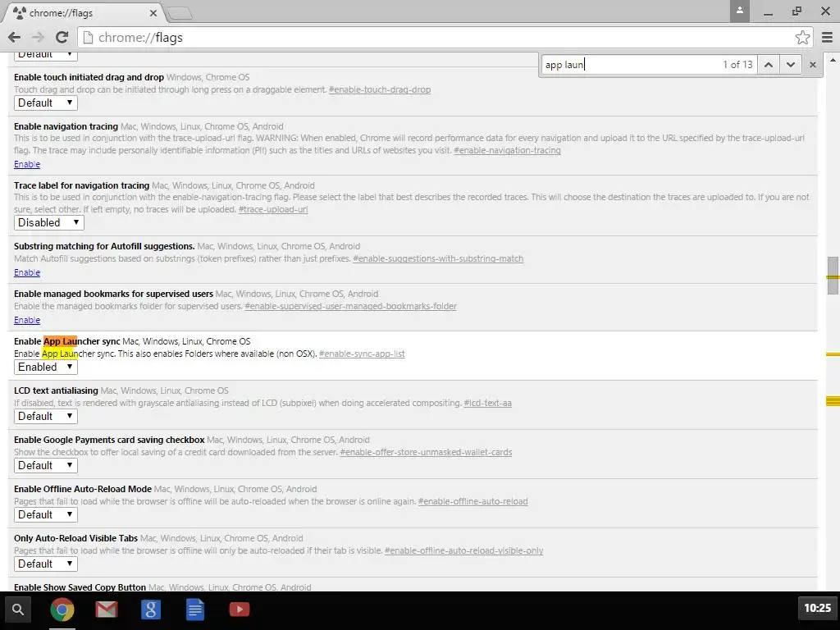Viewport: 840px width, 630px height.
Task: Click #enable-navigation-tracing anchor link
Action: coord(507,151)
